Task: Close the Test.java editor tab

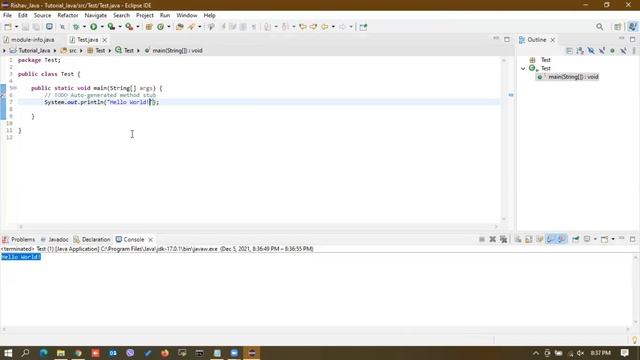Action: tap(104, 40)
